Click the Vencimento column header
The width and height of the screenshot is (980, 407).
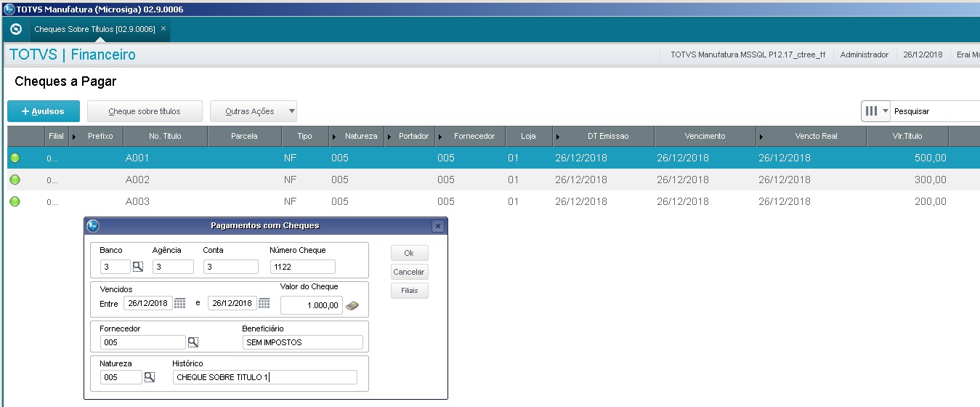705,136
